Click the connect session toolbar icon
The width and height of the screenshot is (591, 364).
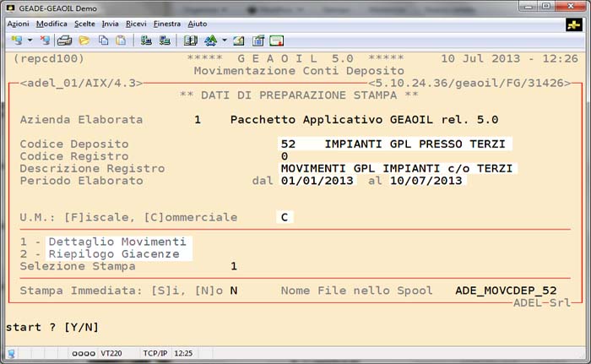[x=16, y=40]
